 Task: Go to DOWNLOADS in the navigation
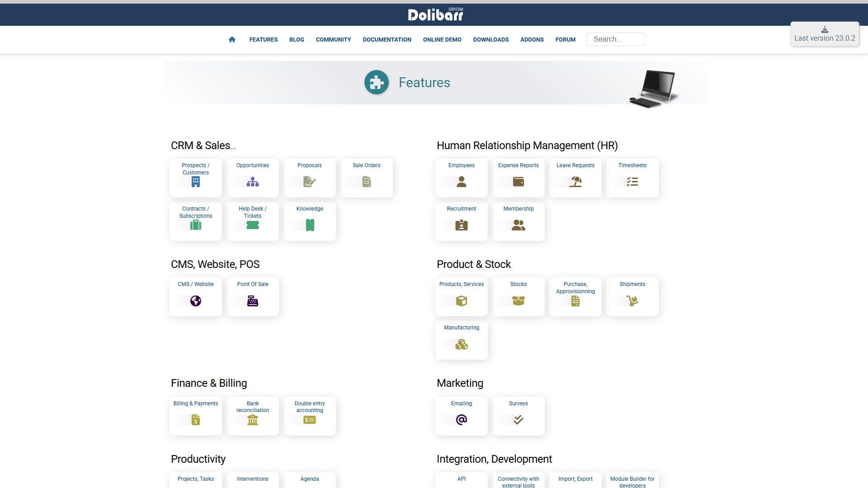[x=491, y=40]
